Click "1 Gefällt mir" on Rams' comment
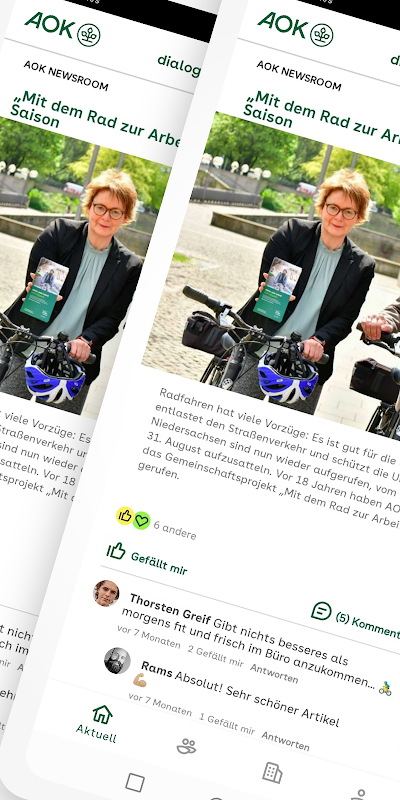Screen dimensions: 400x800 [x=227, y=724]
